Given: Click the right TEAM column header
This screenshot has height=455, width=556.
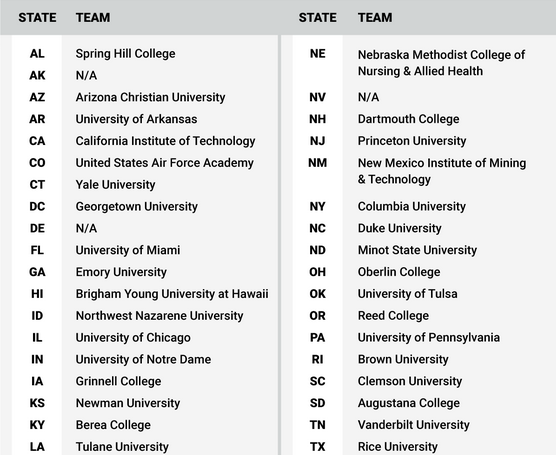Looking at the screenshot, I should click(375, 17).
